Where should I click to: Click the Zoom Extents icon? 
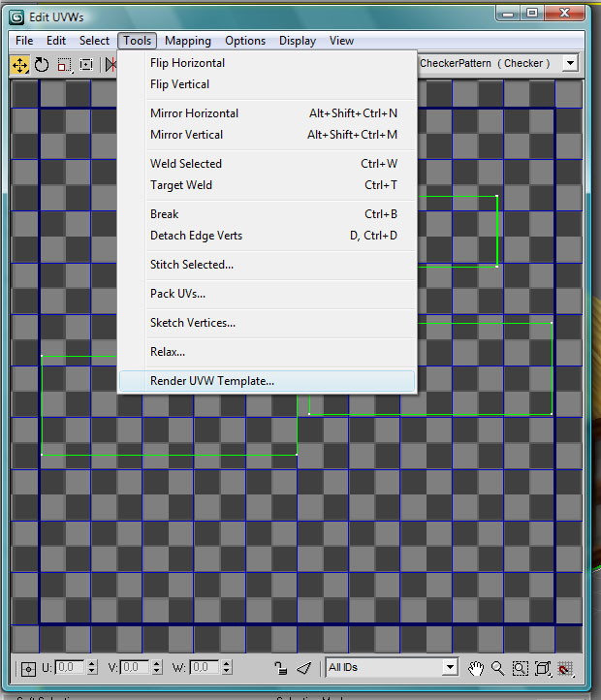[543, 668]
